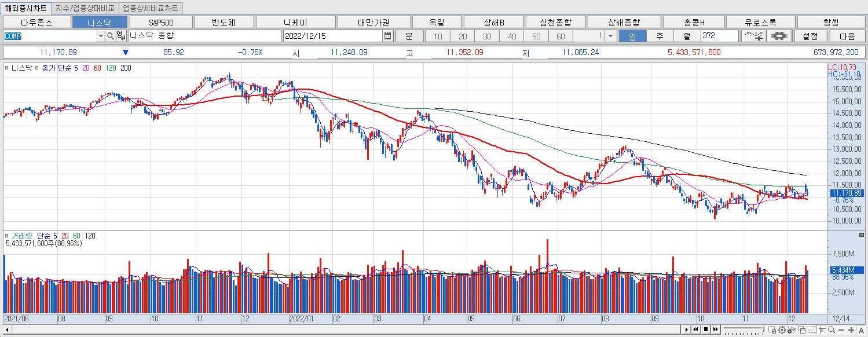Screen dimensions: 868x337
Task: Select the 60 minute interval button
Action: (561, 36)
